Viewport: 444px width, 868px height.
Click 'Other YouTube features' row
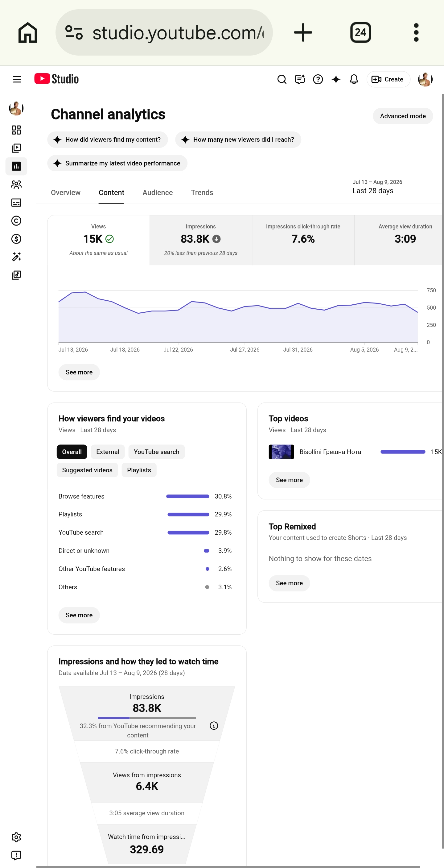pos(145,569)
